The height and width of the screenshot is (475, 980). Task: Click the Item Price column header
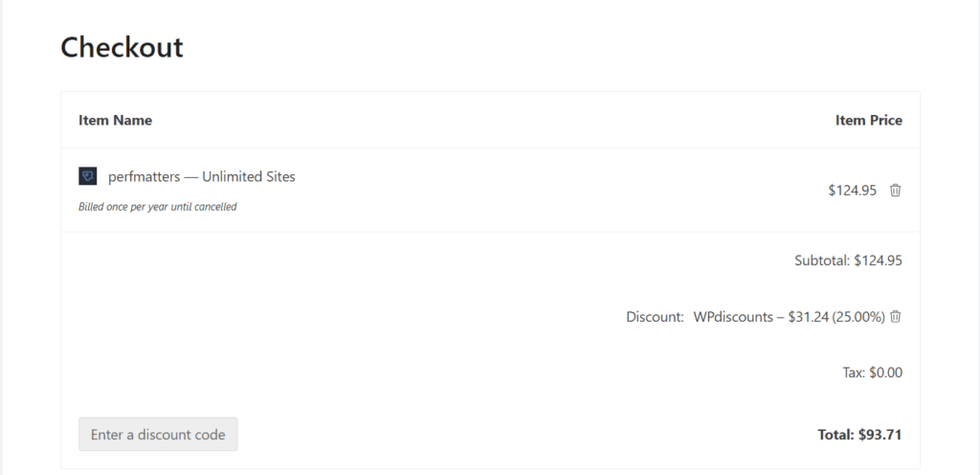point(869,120)
